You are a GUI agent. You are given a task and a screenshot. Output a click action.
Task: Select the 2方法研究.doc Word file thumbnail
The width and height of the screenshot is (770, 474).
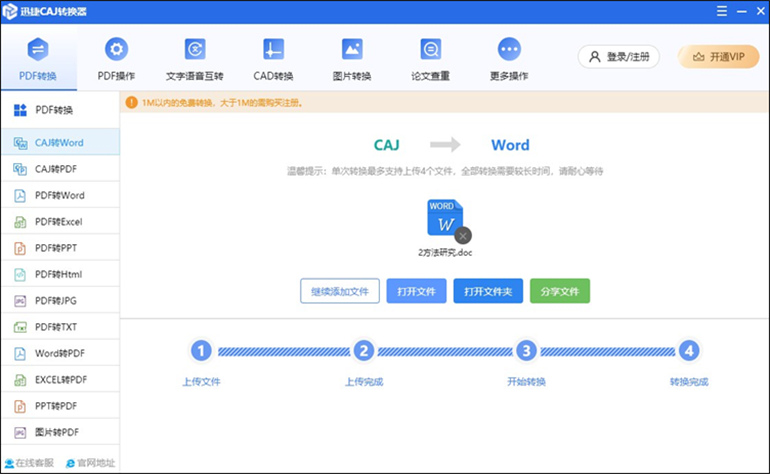[x=445, y=218]
